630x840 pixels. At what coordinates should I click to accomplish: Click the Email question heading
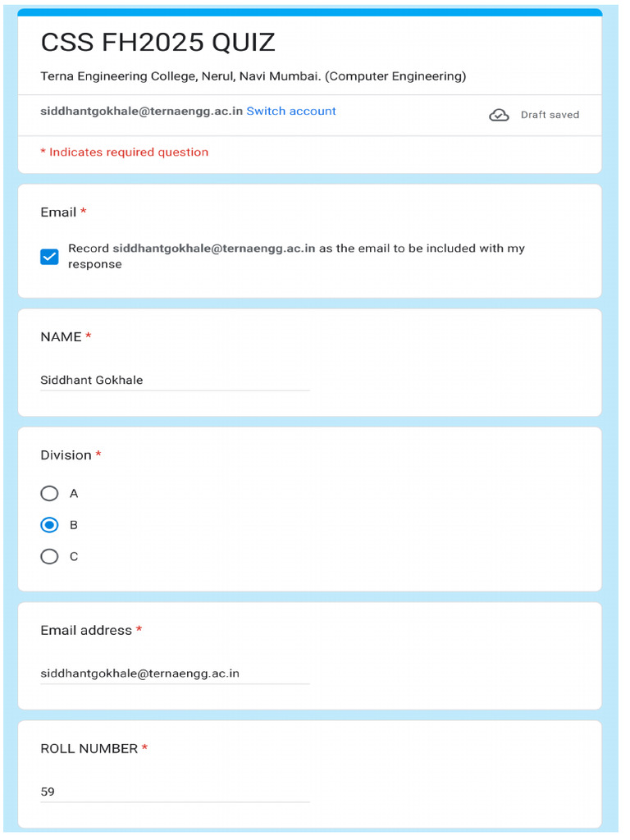(59, 214)
